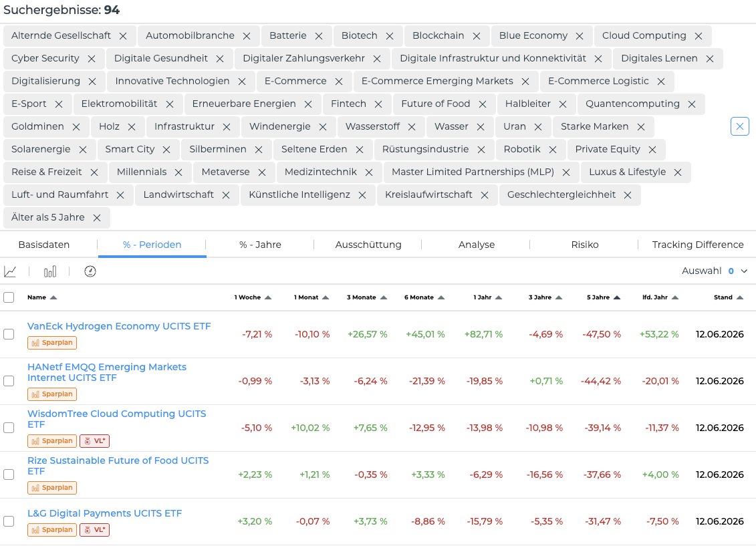Remove the Cloud Computing filter tag

698,36
